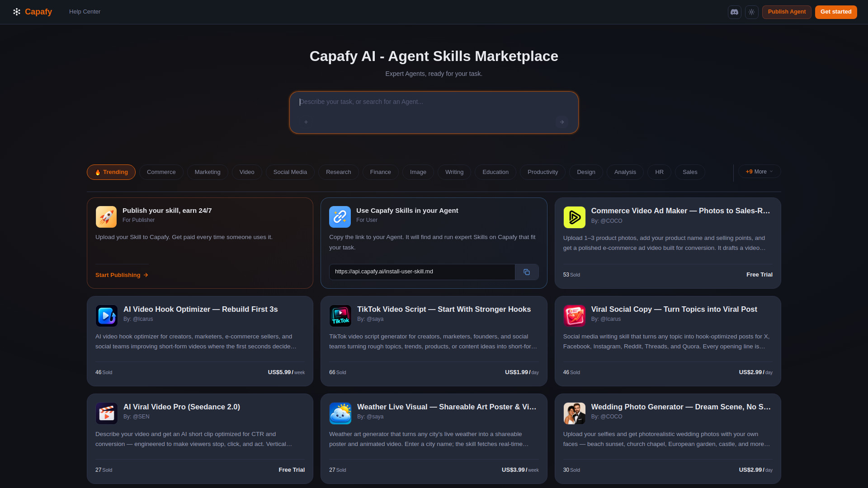Select the Research category tab
Screen dimensions: 868x488
(x=339, y=172)
